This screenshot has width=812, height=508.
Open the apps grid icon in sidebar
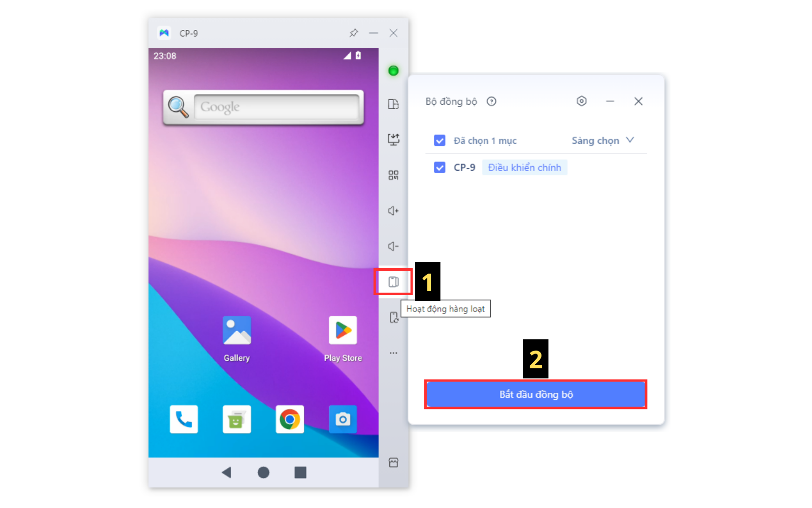(x=393, y=175)
